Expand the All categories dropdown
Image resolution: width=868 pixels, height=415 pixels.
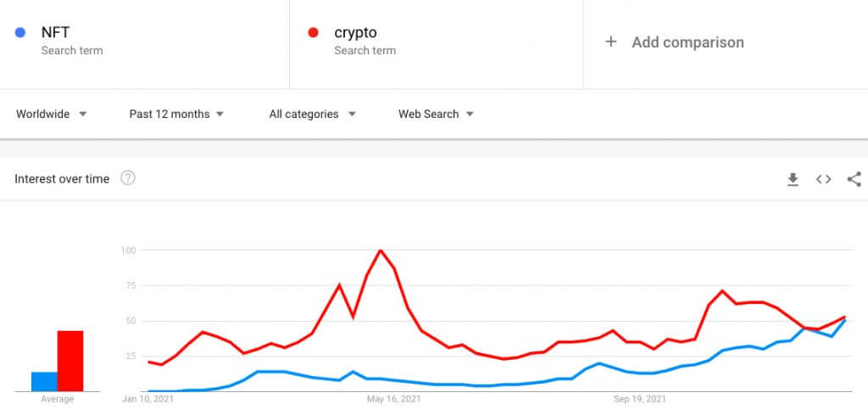(312, 114)
